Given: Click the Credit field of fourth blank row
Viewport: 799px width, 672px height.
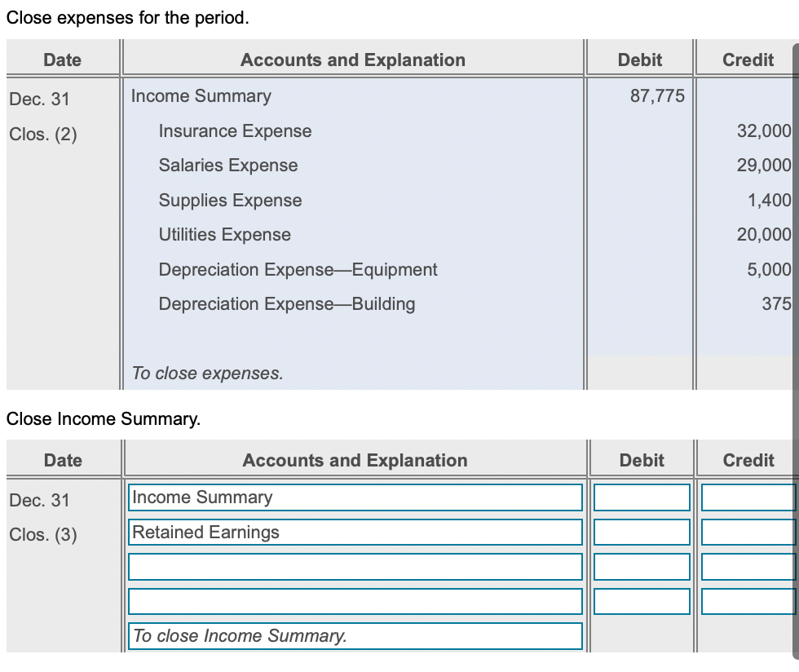Looking at the screenshot, I should point(745,601).
